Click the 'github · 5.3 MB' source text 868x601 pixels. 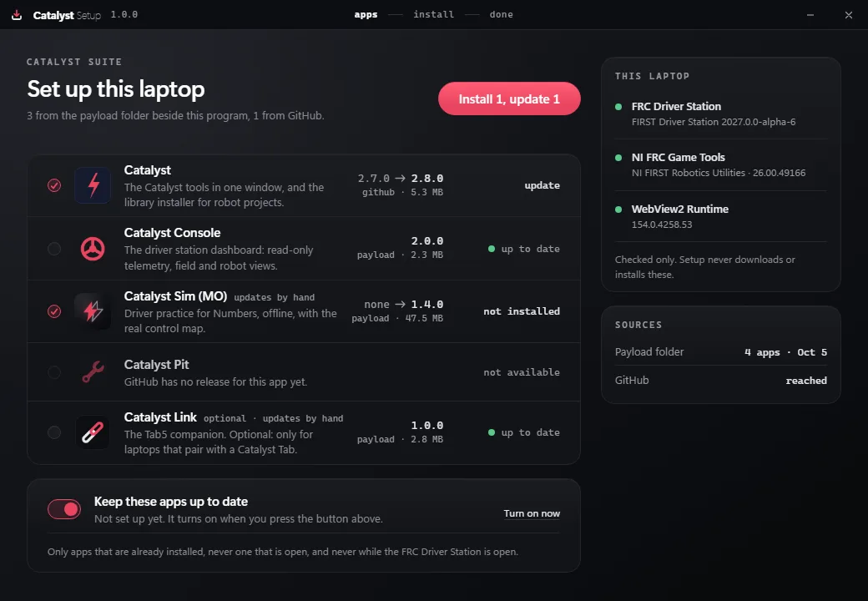[402, 192]
